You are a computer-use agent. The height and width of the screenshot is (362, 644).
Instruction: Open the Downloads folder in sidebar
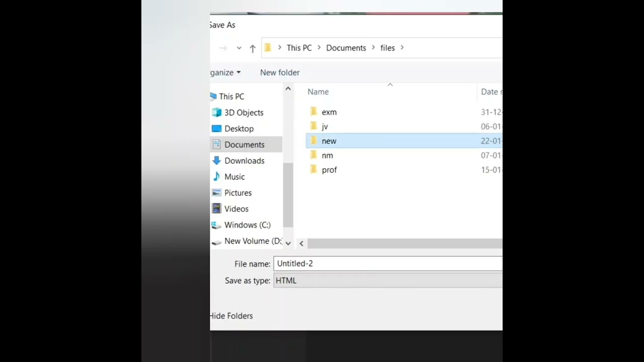coord(244,161)
